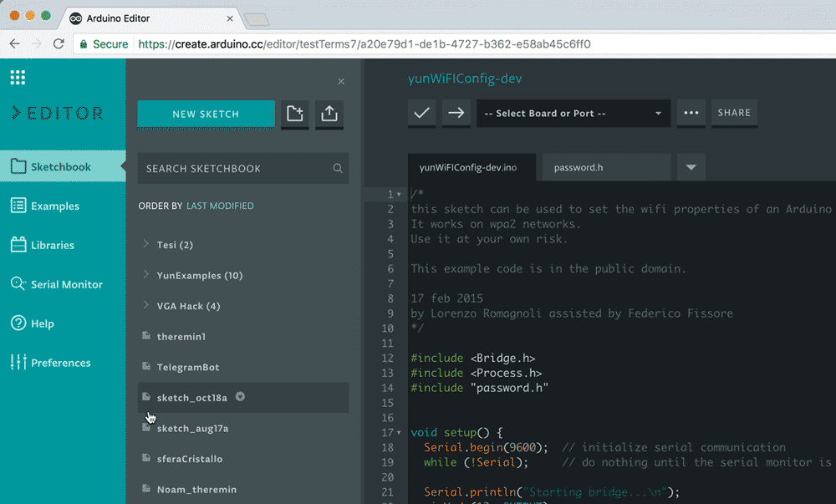
Task: Close the Arduino Editor browser tab
Action: click(x=230, y=18)
